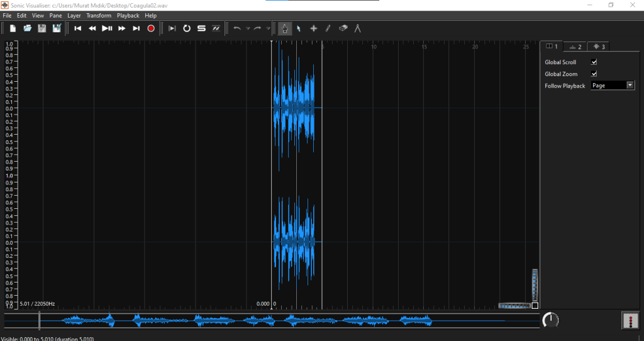This screenshot has width=644, height=341.
Task: Rewind to the start of the audio
Action: (x=78, y=28)
